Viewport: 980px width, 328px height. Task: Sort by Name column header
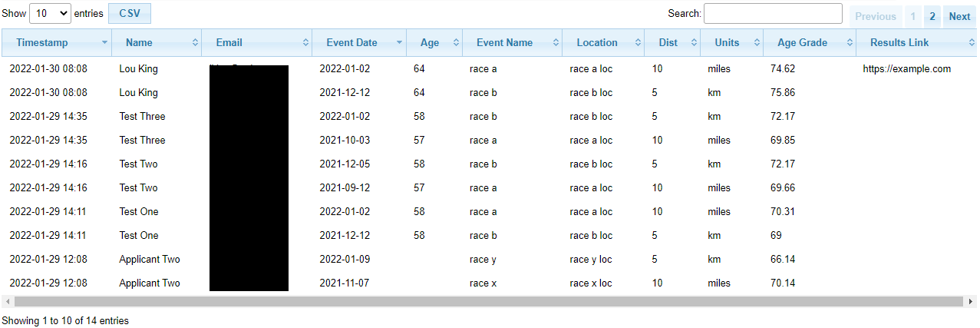point(157,43)
